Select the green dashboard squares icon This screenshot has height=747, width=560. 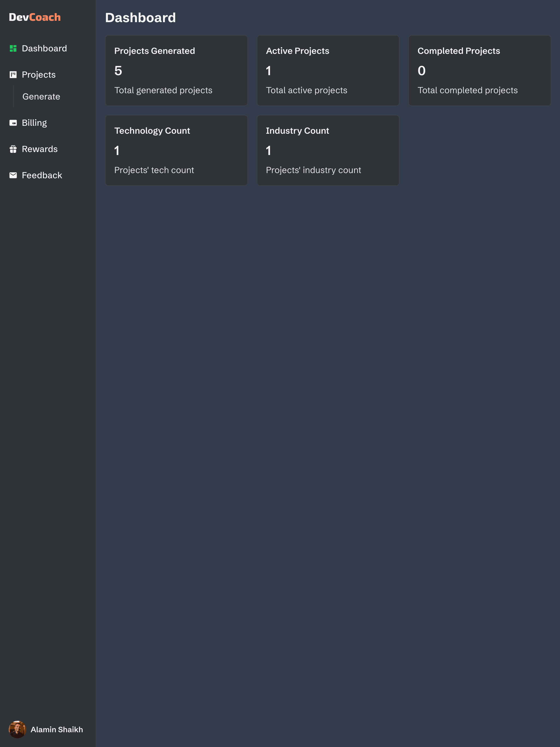coord(13,48)
